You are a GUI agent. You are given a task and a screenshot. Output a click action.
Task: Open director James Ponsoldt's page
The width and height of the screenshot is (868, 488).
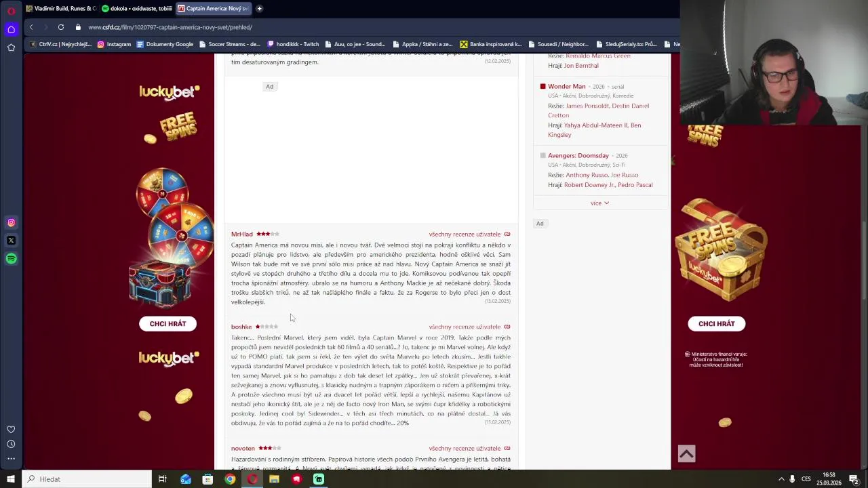(587, 106)
